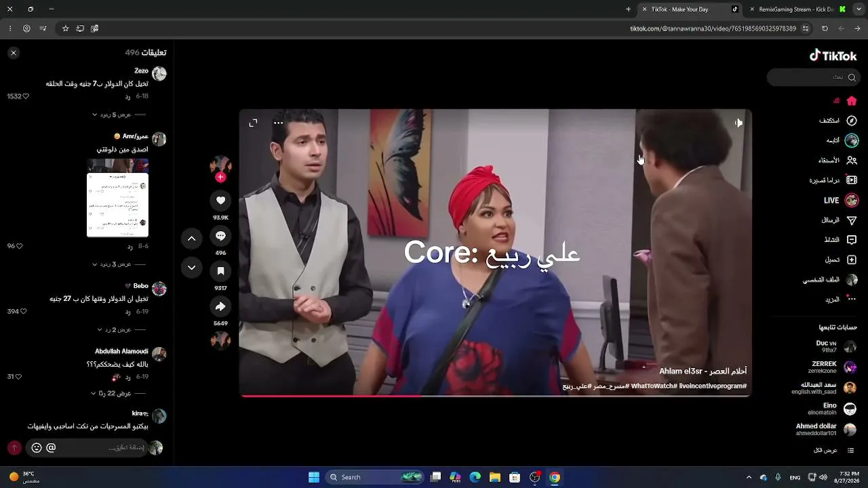The width and height of the screenshot is (868, 488).
Task: Open Messages (الرسائل) in the sidebar
Action: [840, 220]
